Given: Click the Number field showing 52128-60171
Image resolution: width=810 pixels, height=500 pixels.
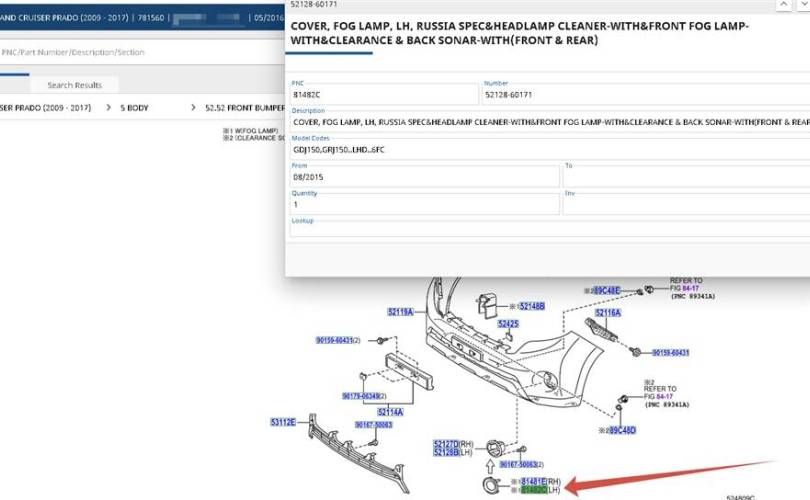Looking at the screenshot, I should click(645, 93).
